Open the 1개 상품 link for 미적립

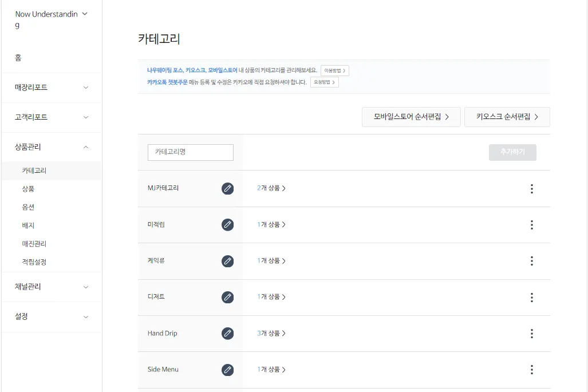[271, 224]
